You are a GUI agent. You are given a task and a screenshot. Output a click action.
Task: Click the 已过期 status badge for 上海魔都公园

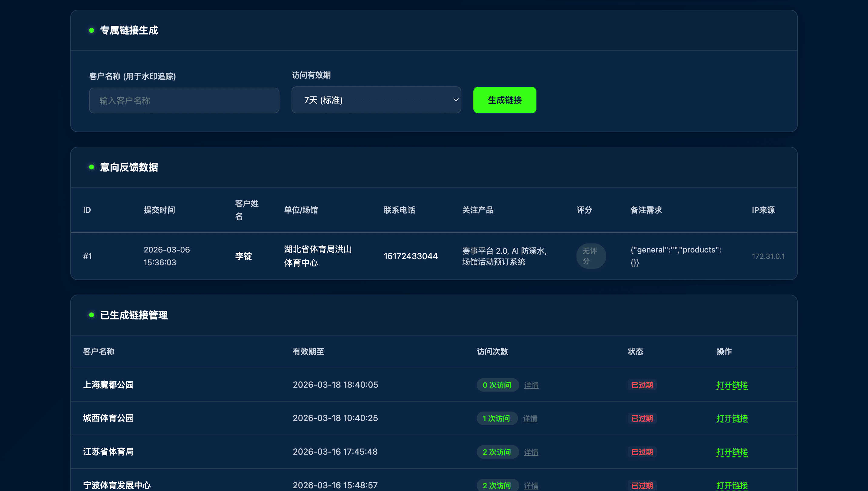642,385
